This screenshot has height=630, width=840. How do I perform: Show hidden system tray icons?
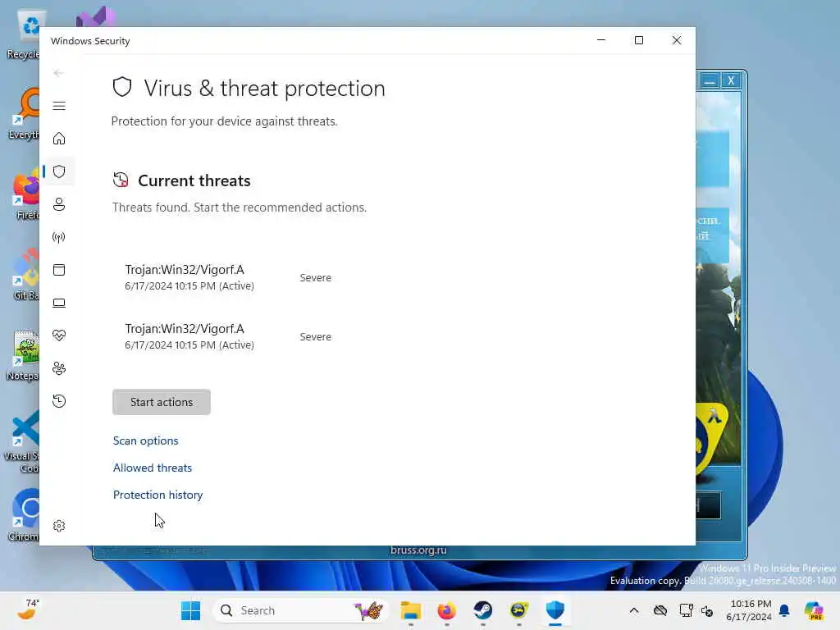[634, 610]
